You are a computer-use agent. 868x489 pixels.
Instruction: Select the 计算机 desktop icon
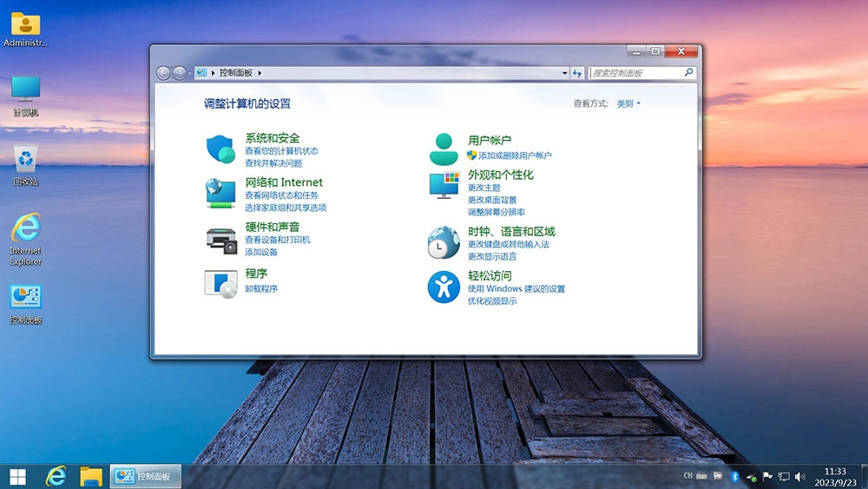tap(25, 96)
